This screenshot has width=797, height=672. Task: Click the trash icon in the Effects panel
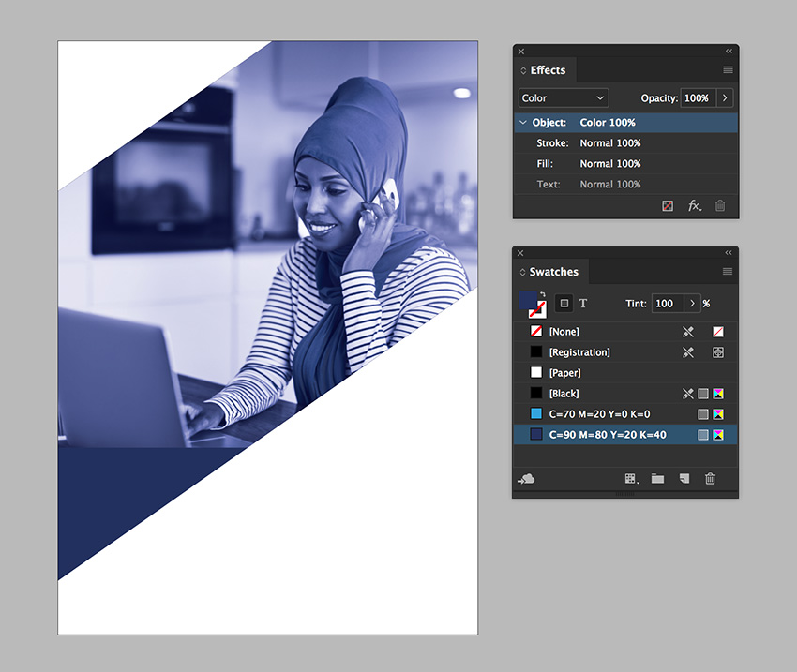pyautogui.click(x=720, y=205)
